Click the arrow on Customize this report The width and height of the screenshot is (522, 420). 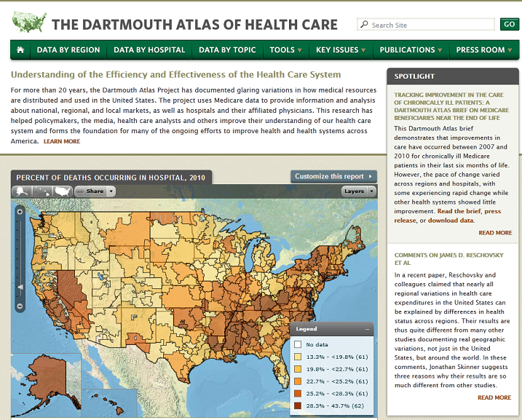[370, 176]
